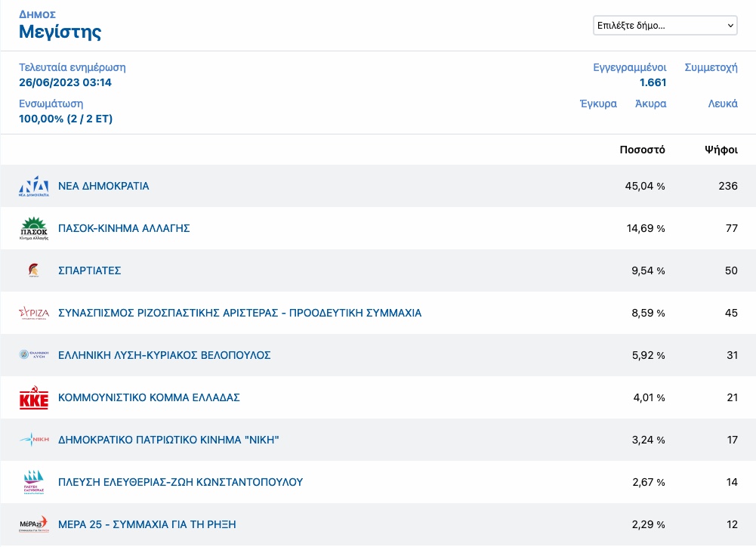
Task: Click the '5,92 %' percentage cell
Action: 649,356
